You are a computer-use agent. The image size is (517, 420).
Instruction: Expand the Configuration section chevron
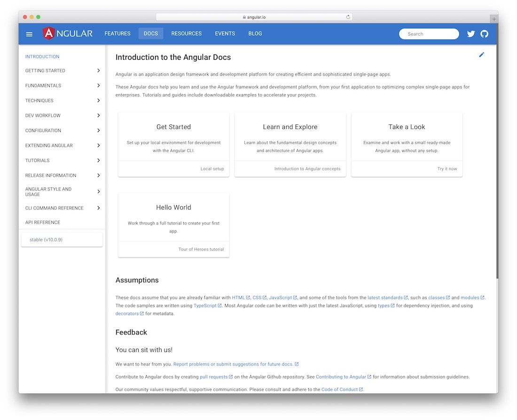coord(98,130)
